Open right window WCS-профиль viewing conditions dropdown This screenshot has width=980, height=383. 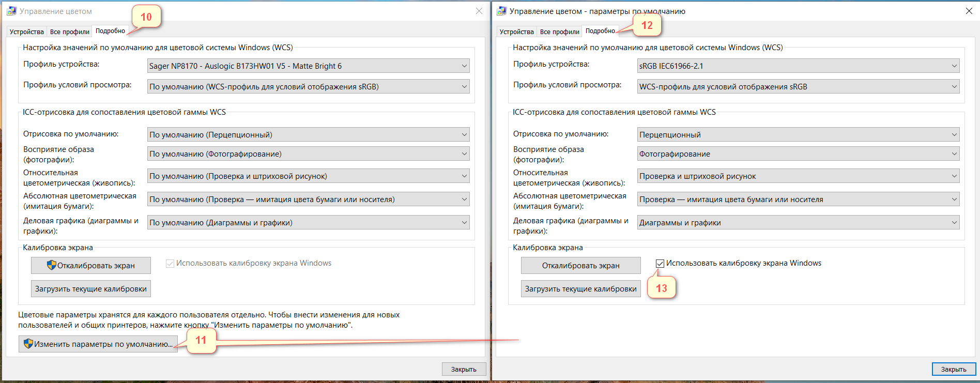798,86
